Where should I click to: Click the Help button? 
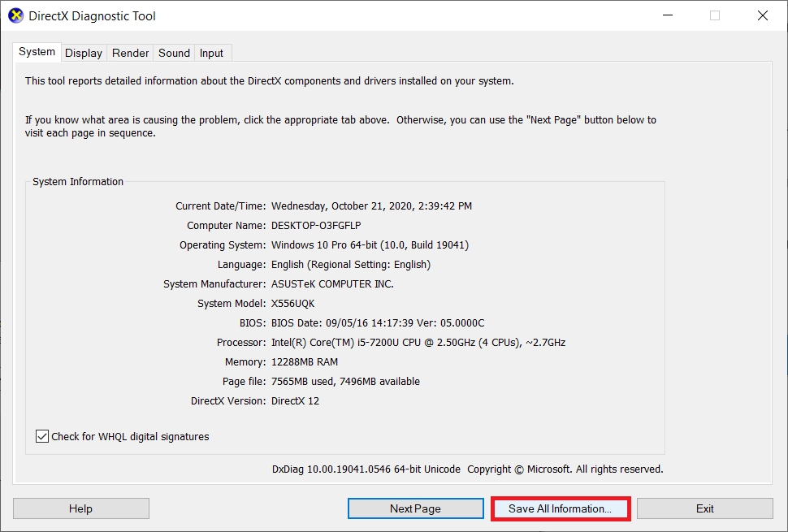pos(80,508)
